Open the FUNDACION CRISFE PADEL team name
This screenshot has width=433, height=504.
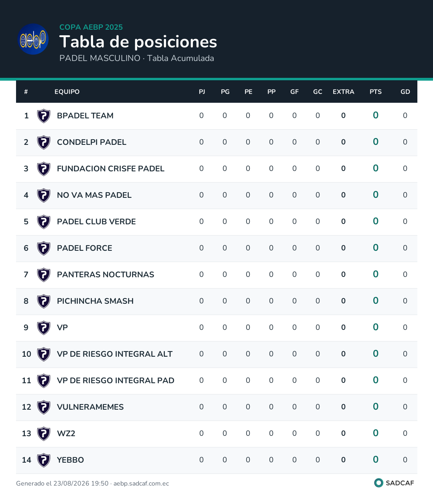(x=111, y=169)
